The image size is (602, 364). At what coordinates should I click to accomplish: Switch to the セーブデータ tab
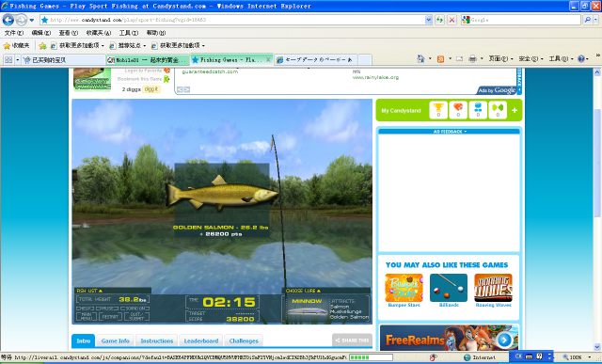click(316, 60)
